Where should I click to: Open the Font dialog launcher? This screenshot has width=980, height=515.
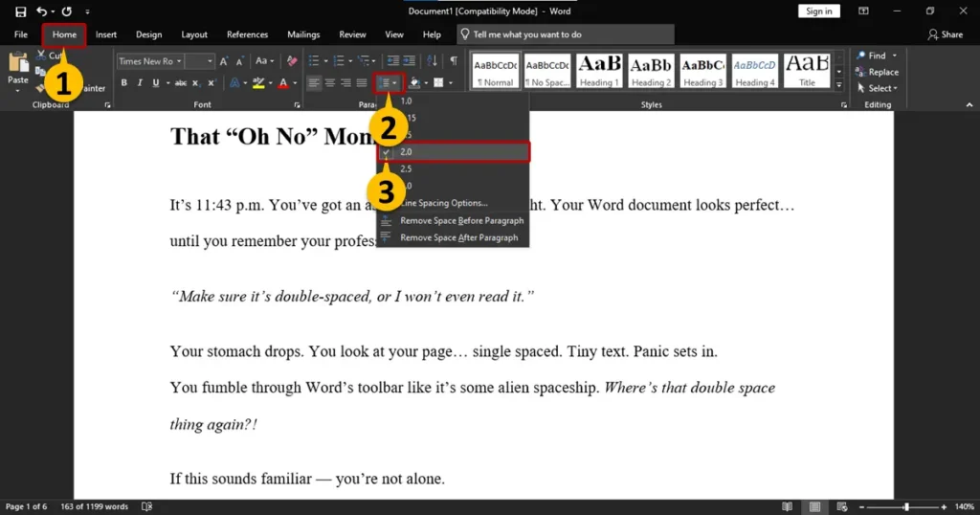[x=297, y=105]
